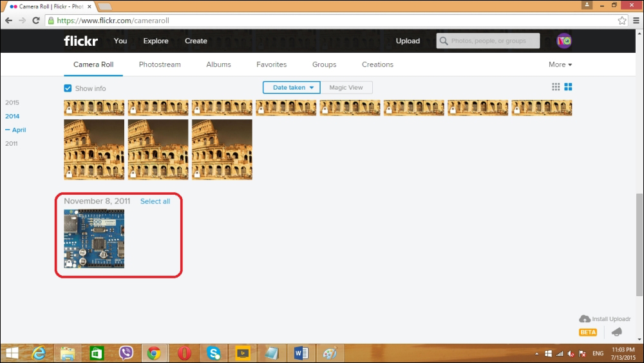Switch to large grid view icon
Screen dimensions: 644x363
[x=568, y=87]
